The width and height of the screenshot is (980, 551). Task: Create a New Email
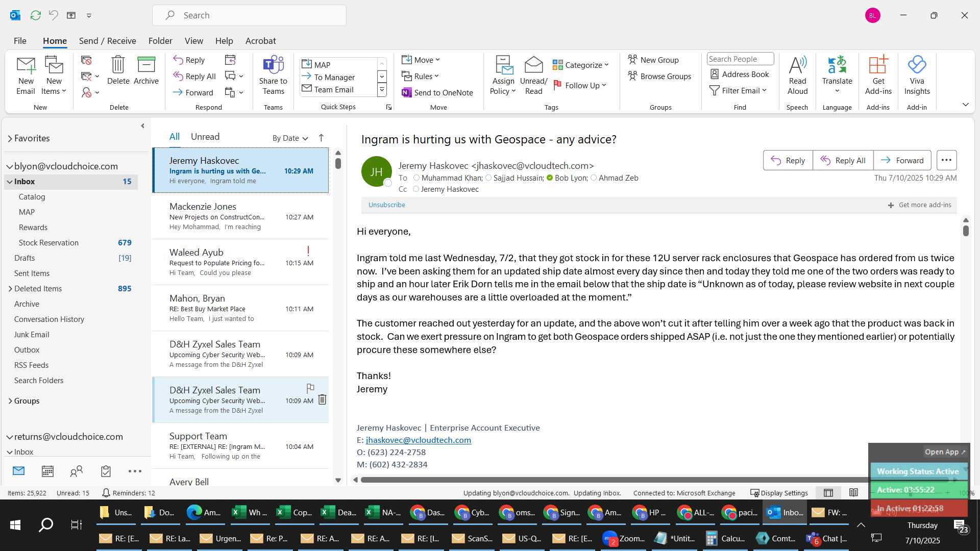click(x=26, y=75)
